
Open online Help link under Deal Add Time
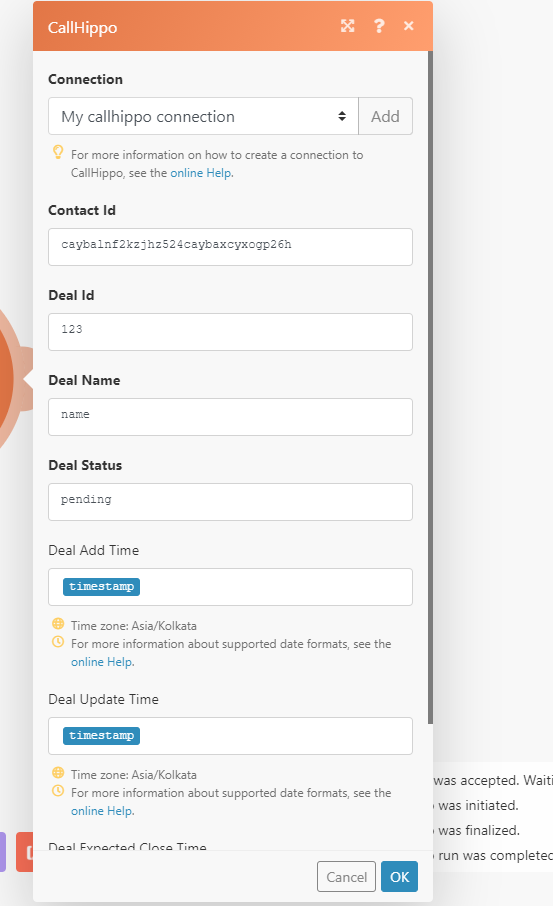(x=102, y=662)
